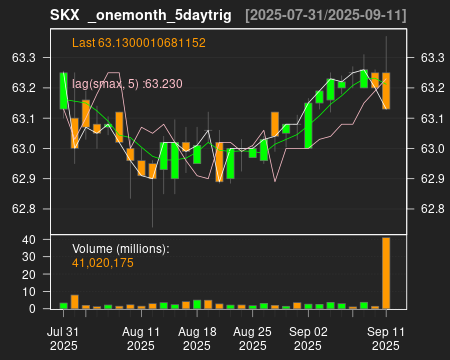Click the lag(smax, 5) :63.230 legend
This screenshot has width=450, height=360.
click(127, 84)
